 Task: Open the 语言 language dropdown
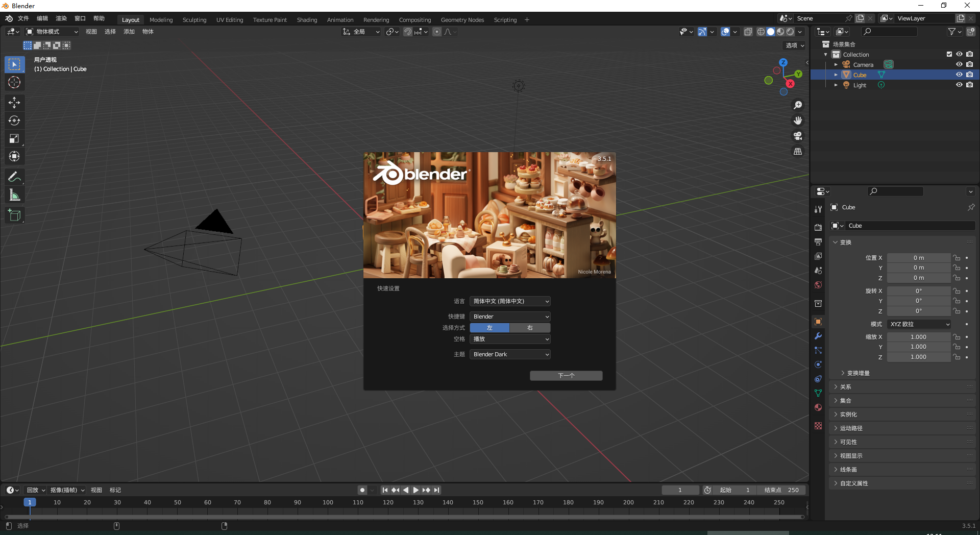pyautogui.click(x=510, y=301)
